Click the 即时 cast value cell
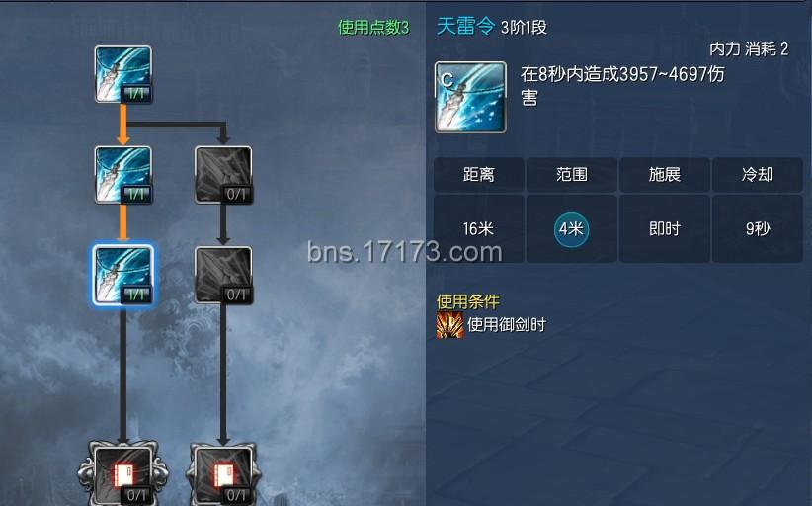This screenshot has width=812, height=506. [x=665, y=229]
